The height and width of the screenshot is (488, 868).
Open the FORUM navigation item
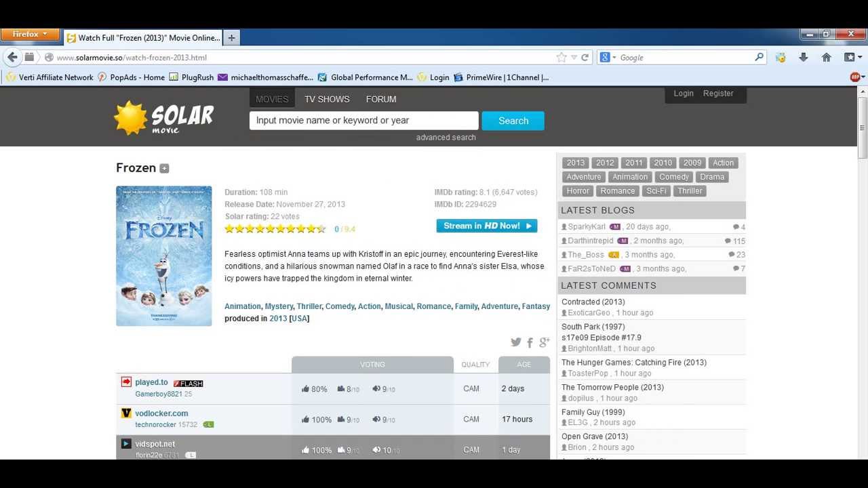click(381, 99)
